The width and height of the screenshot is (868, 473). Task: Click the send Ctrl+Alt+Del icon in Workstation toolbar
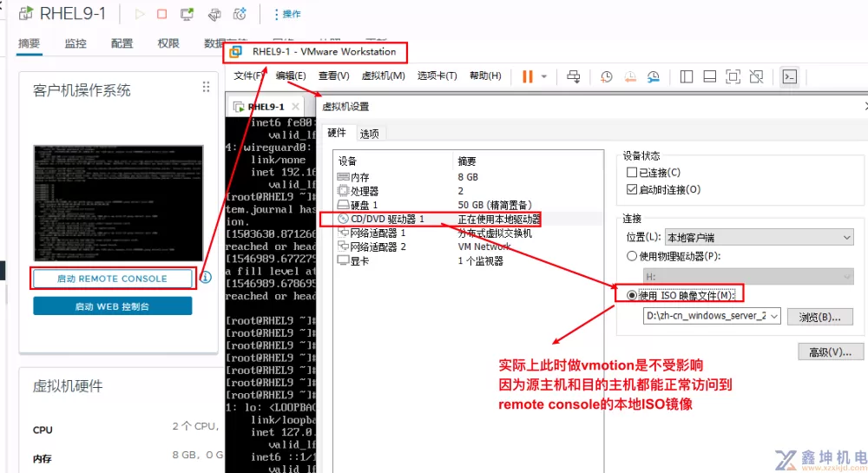point(574,76)
